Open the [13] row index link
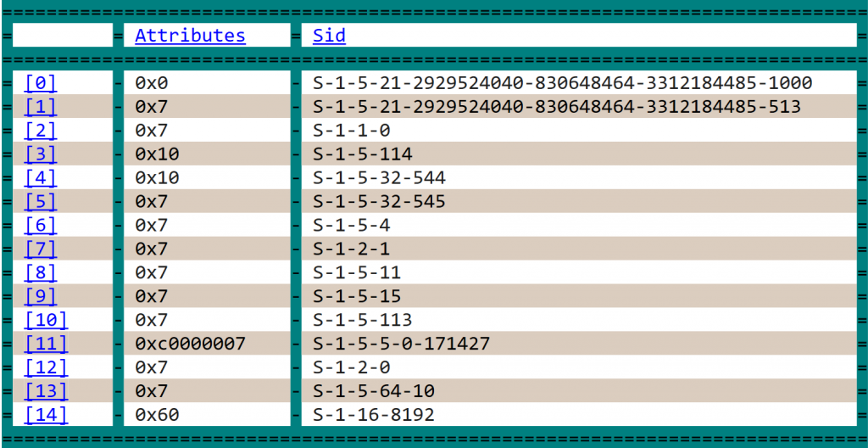 coord(46,391)
